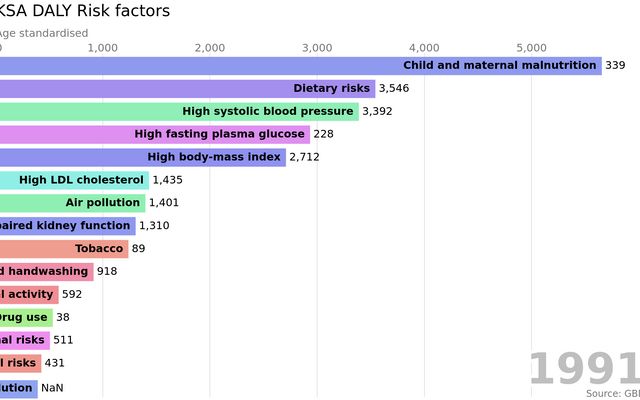Image resolution: width=640 pixels, height=400 pixels.
Task: Click the Air pollution bar
Action: [72, 203]
